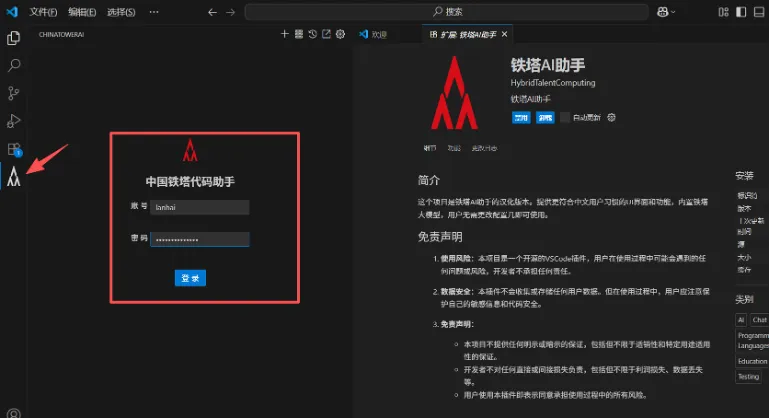Click the 类别 heading in right column

click(x=744, y=299)
